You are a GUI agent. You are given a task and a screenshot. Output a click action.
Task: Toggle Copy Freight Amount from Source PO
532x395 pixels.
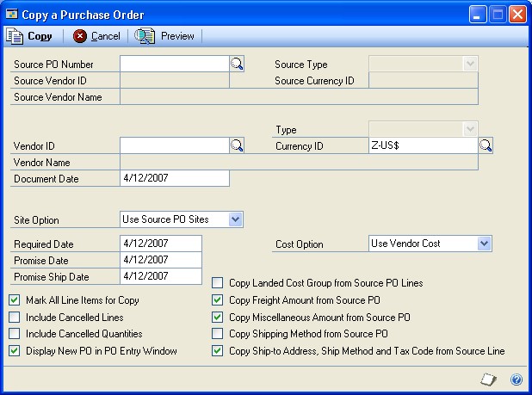coord(218,300)
